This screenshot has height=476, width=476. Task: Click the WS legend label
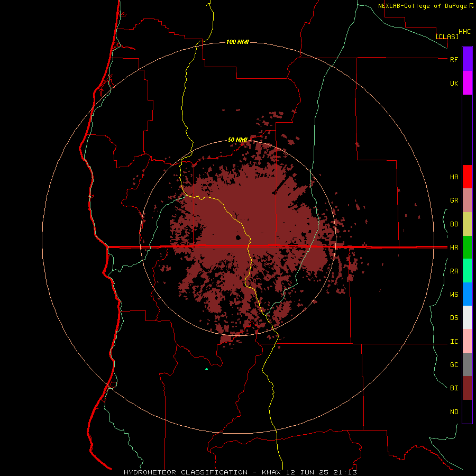(454, 295)
